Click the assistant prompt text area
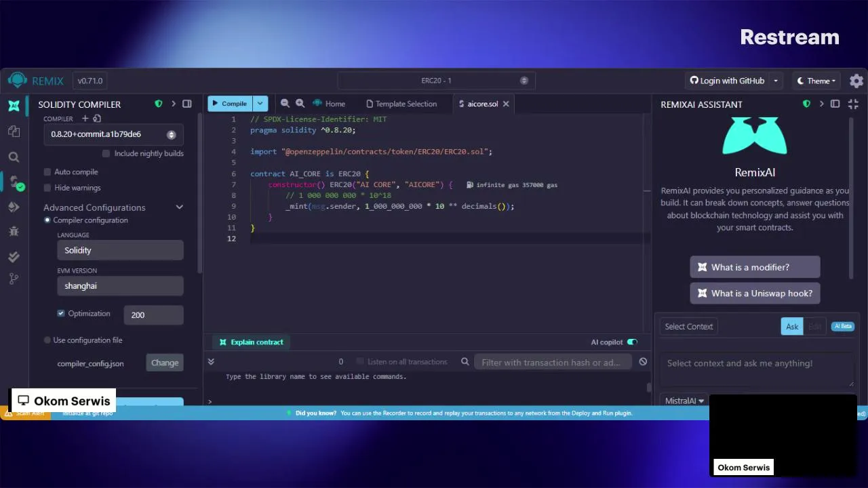Screen dimensions: 868x488 757,369
